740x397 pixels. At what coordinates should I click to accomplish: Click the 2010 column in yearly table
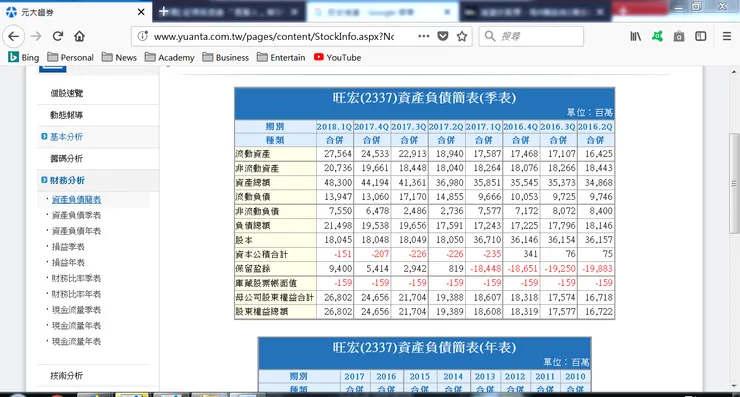[575, 376]
